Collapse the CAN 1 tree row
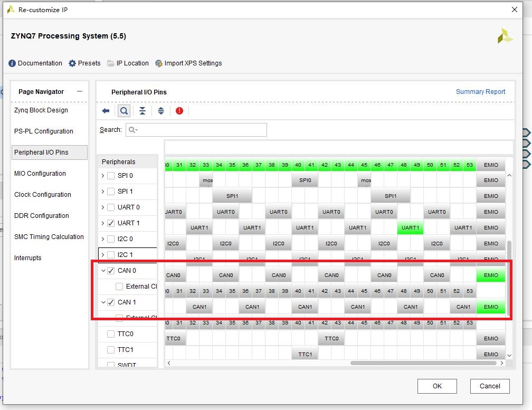The width and height of the screenshot is (532, 410). point(103,302)
